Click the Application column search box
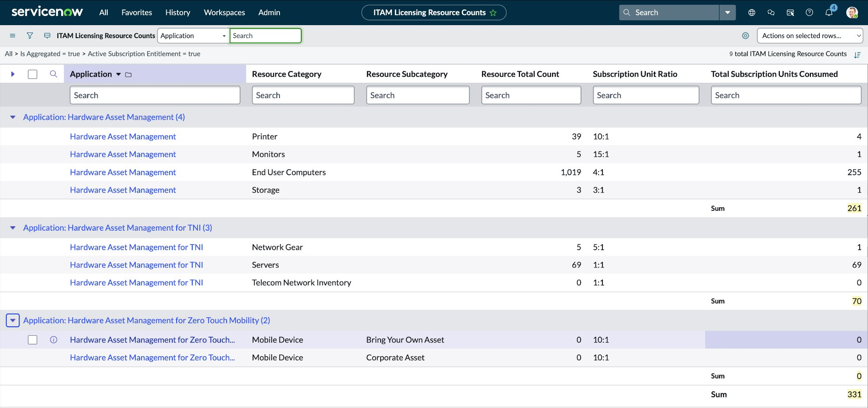 pos(155,95)
